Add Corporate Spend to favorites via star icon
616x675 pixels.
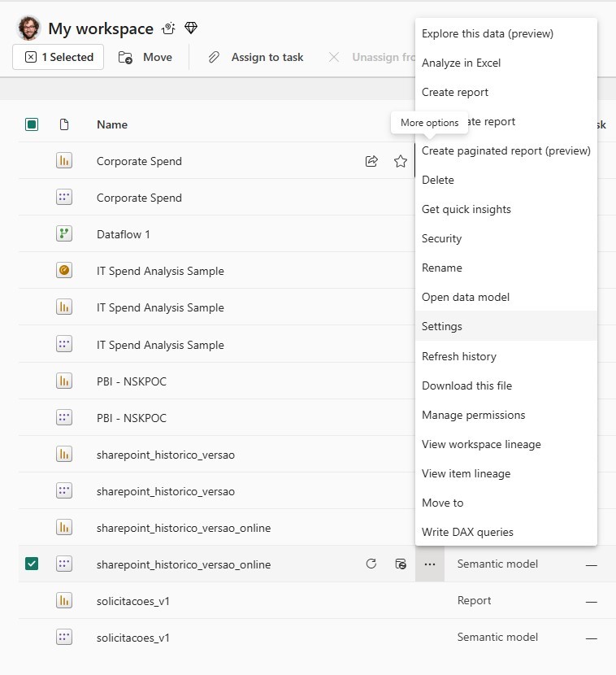tap(400, 160)
